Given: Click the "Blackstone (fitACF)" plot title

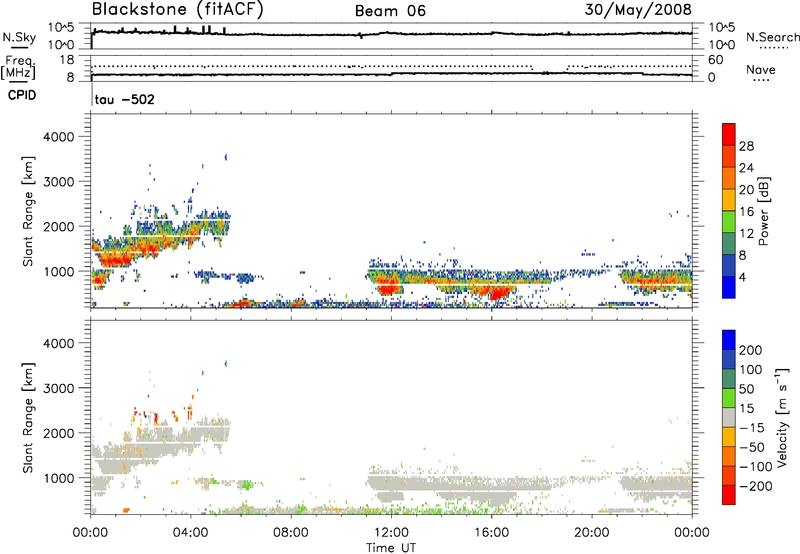Looking at the screenshot, I should (x=177, y=10).
